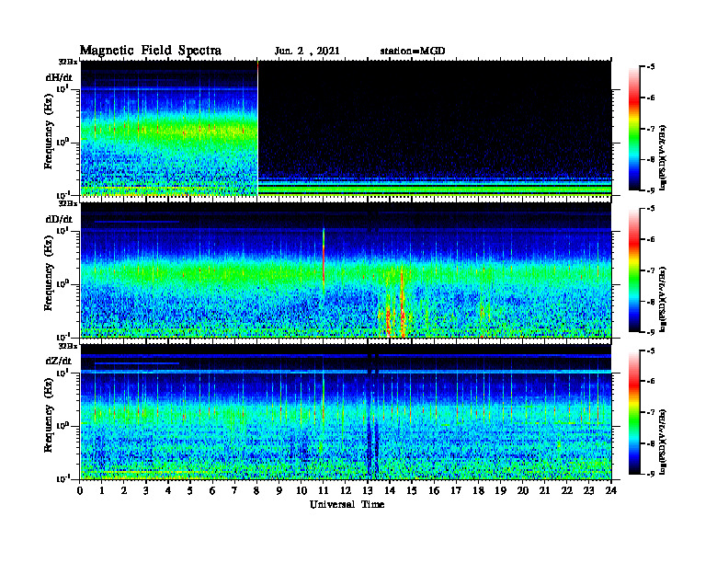Click the "23" hour tick label

pos(588,491)
